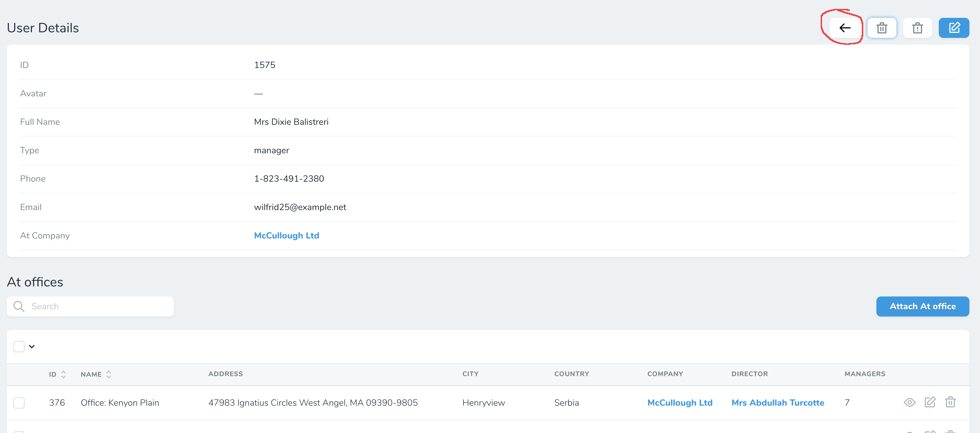This screenshot has width=980, height=433.
Task: Click the circled back arrow to return
Action: tap(845, 27)
